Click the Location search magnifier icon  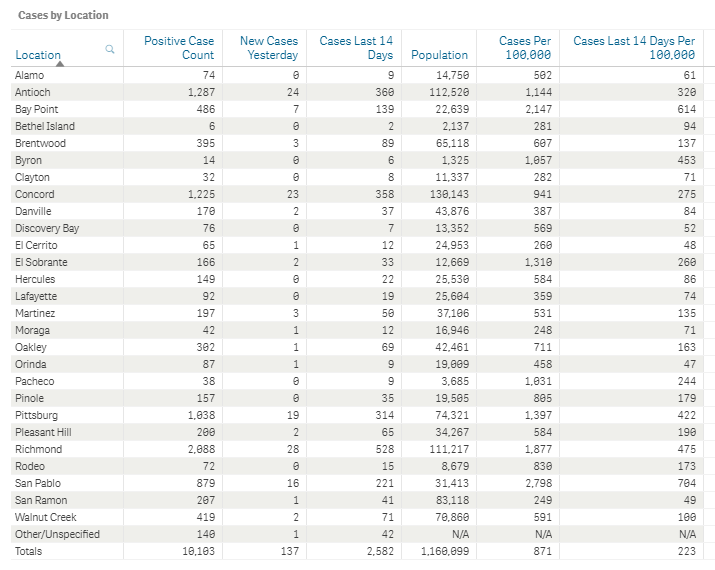tap(110, 49)
